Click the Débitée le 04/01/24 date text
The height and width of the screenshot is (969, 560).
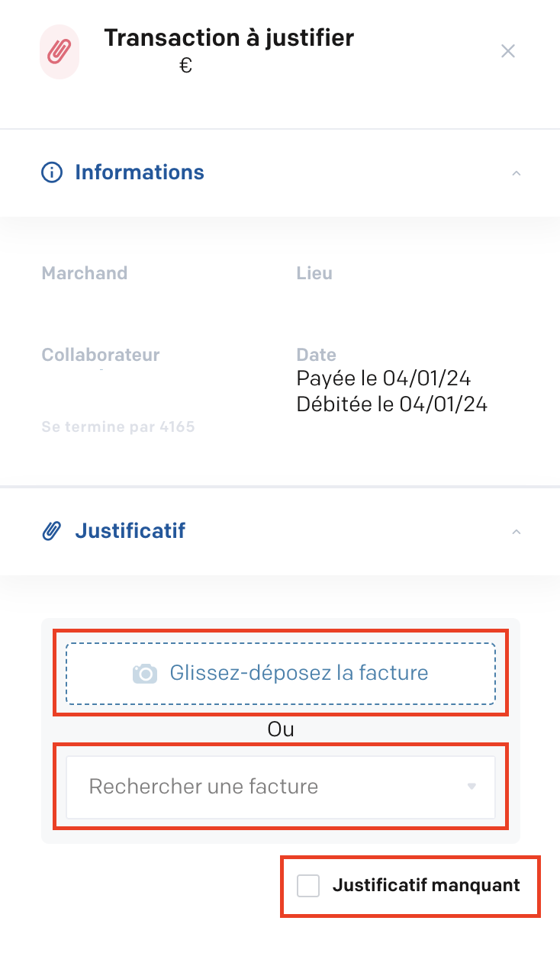pos(392,404)
